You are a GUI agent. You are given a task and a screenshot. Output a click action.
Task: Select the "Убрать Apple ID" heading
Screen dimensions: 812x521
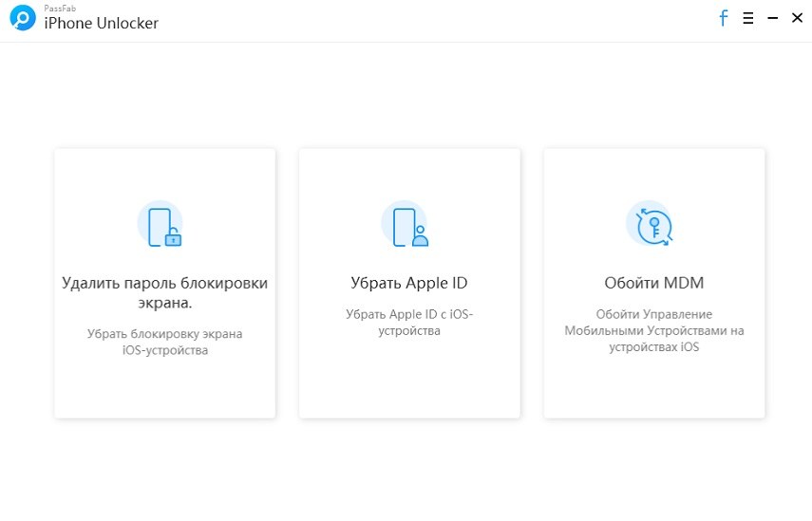tap(408, 283)
